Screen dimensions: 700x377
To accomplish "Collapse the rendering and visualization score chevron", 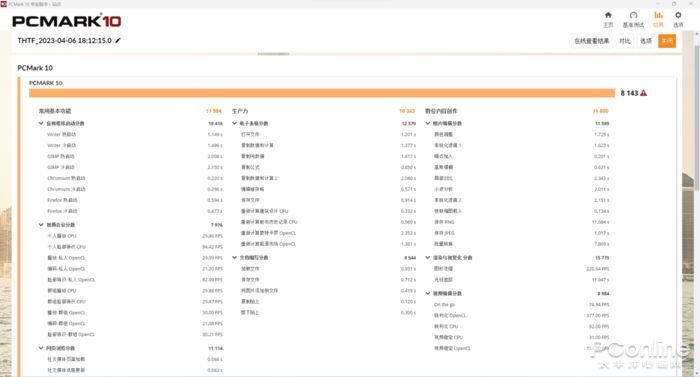I will [x=428, y=258].
